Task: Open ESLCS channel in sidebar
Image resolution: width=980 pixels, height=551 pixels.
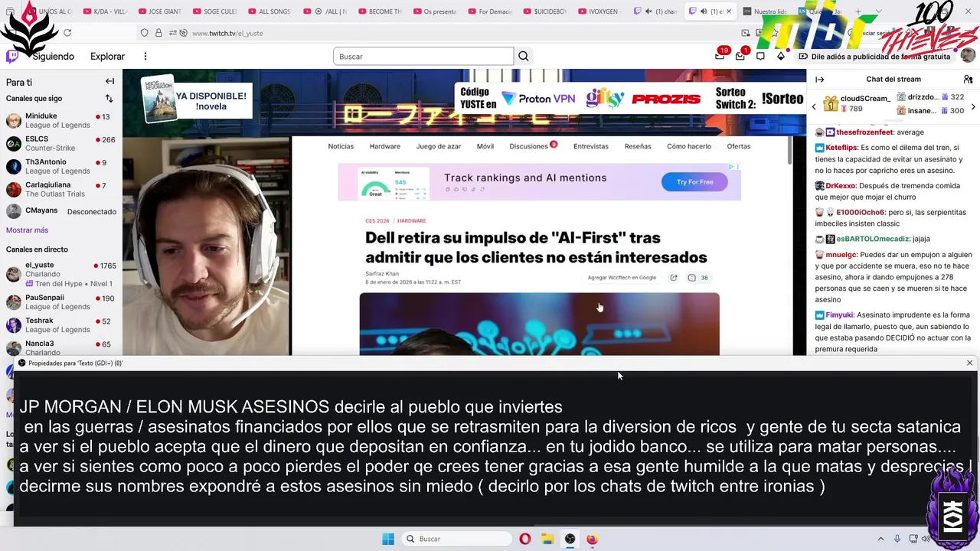Action: (61, 144)
